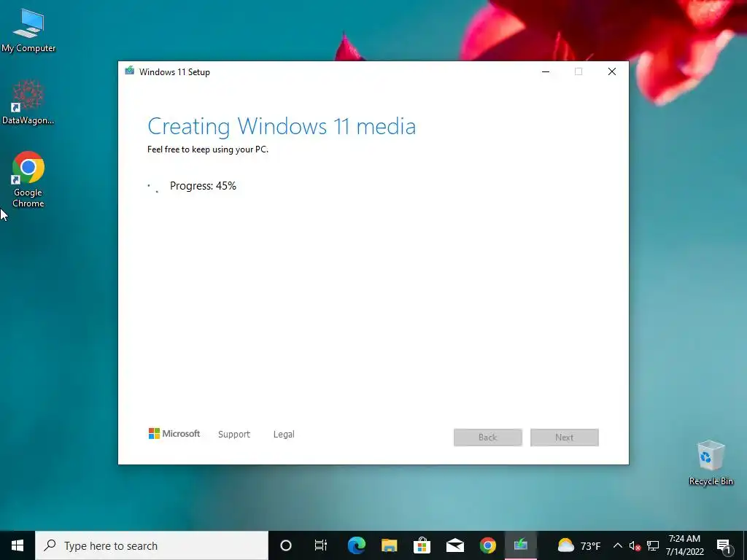Screen dimensions: 747x560
Task: Click the Progress: 45% text
Action: (x=203, y=186)
